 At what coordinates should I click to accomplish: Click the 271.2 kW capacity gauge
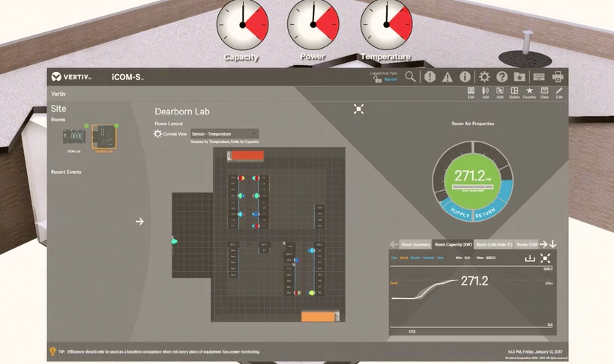coord(472,180)
